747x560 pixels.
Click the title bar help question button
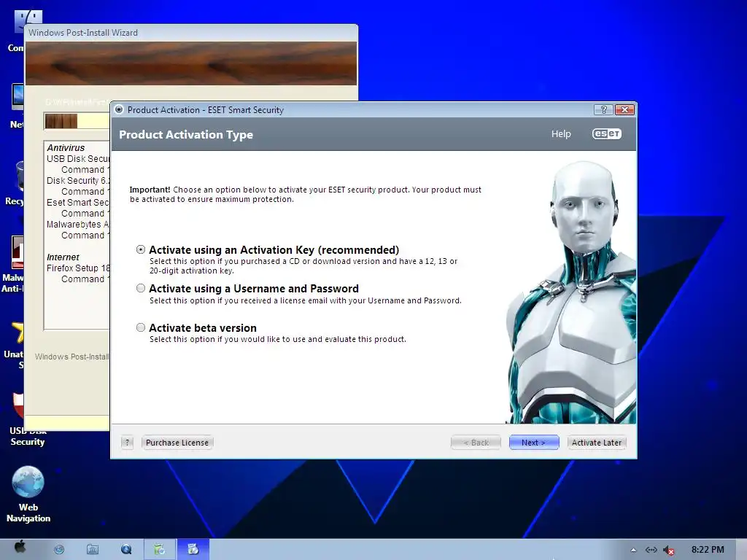coord(603,110)
